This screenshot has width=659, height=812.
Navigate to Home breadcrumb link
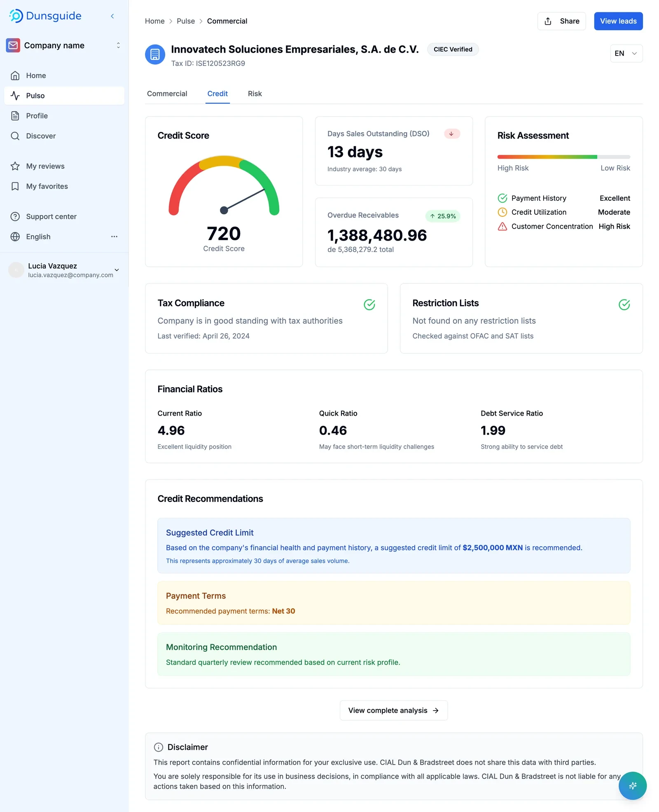[155, 21]
